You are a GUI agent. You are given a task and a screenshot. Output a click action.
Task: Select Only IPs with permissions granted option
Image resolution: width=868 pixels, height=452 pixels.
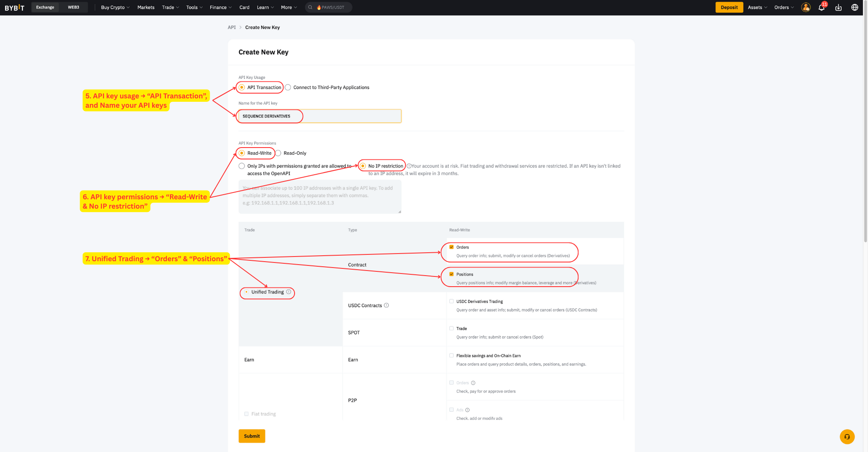[242, 166]
